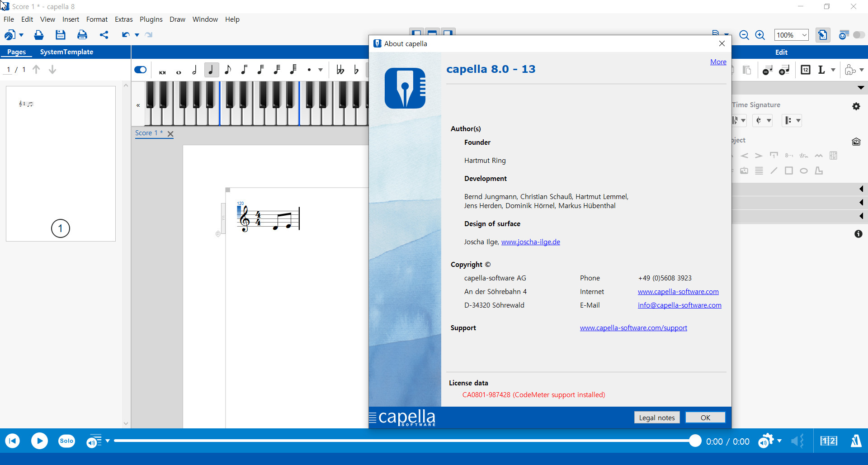
Task: Open the www.joscha-ilge.de link
Action: [x=530, y=242]
